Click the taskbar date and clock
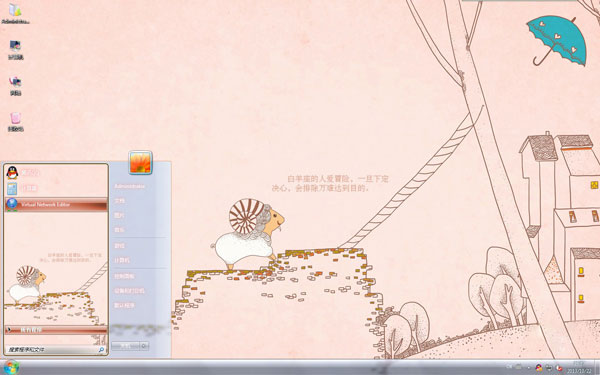600x375 pixels. tap(580, 367)
